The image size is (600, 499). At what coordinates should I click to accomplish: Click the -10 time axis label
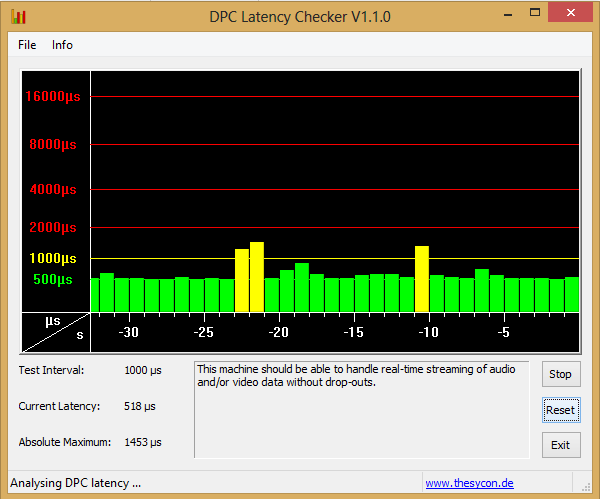coord(429,332)
